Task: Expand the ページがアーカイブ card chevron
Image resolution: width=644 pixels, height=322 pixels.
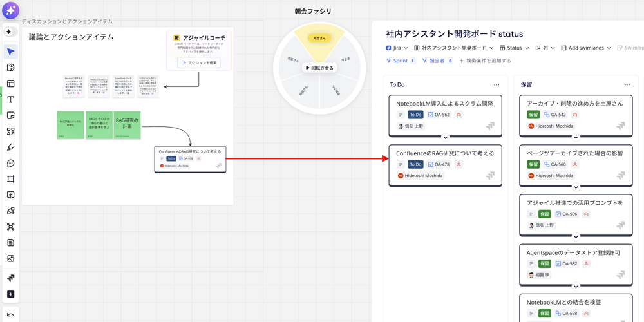Action: pyautogui.click(x=576, y=187)
